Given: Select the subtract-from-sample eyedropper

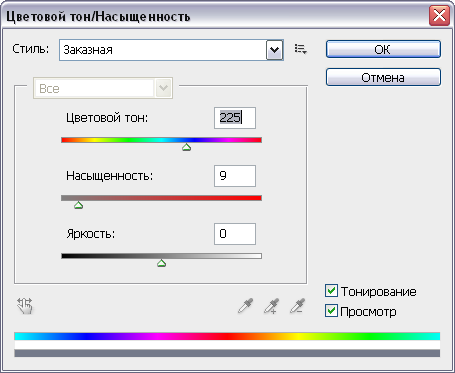Looking at the screenshot, I should (297, 306).
